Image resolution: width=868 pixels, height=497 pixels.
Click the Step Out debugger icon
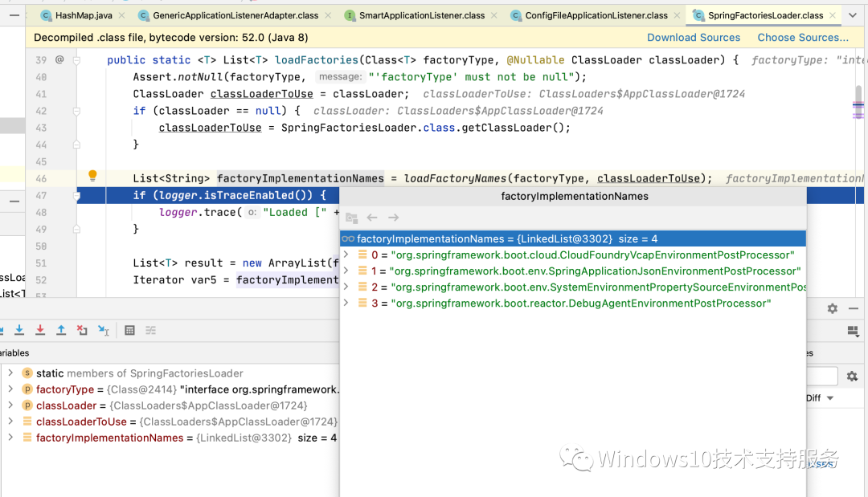(x=61, y=331)
